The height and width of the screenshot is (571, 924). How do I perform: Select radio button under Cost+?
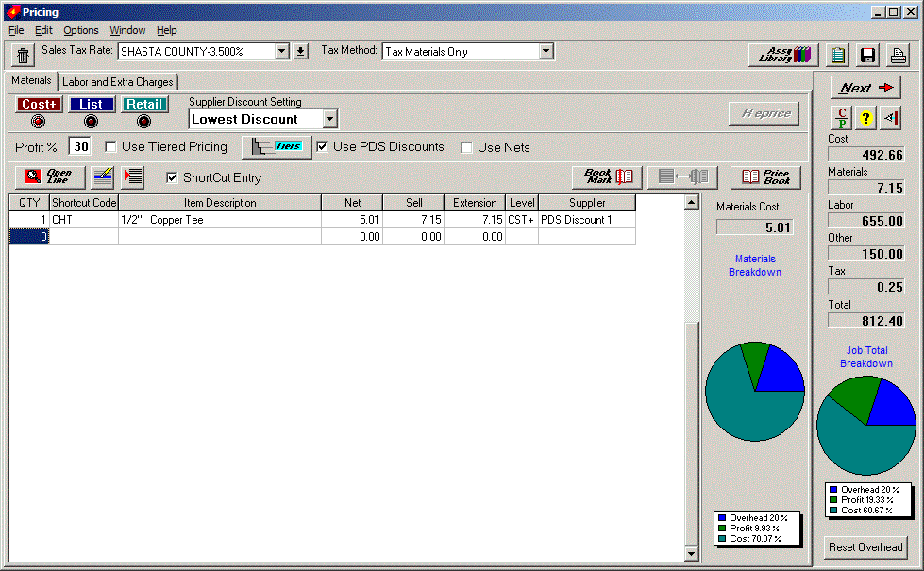pyautogui.click(x=39, y=122)
